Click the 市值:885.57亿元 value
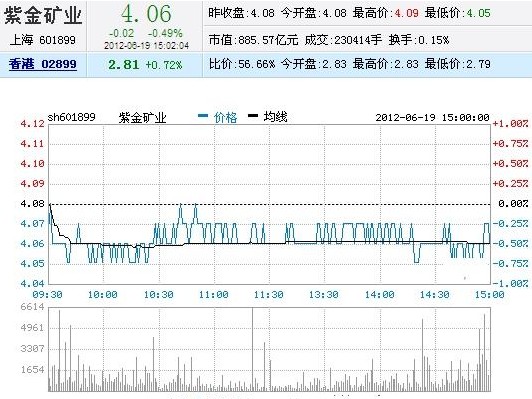Viewport: 532px width, 399px height. point(253,40)
